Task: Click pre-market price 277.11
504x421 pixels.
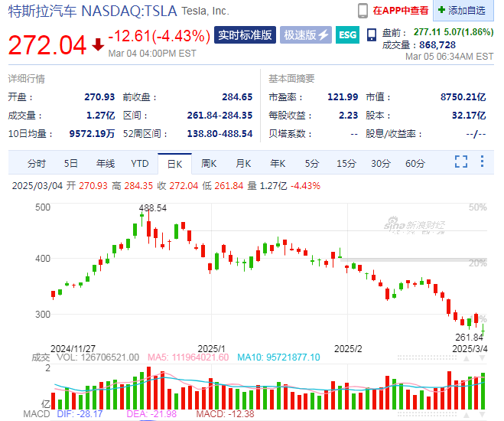Action: pyautogui.click(x=427, y=32)
